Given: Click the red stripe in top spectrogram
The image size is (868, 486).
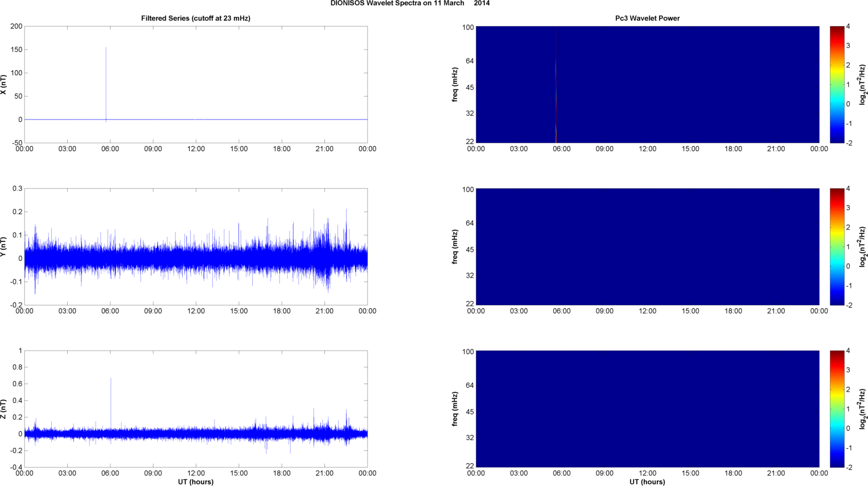Looking at the screenshot, I should 556,85.
